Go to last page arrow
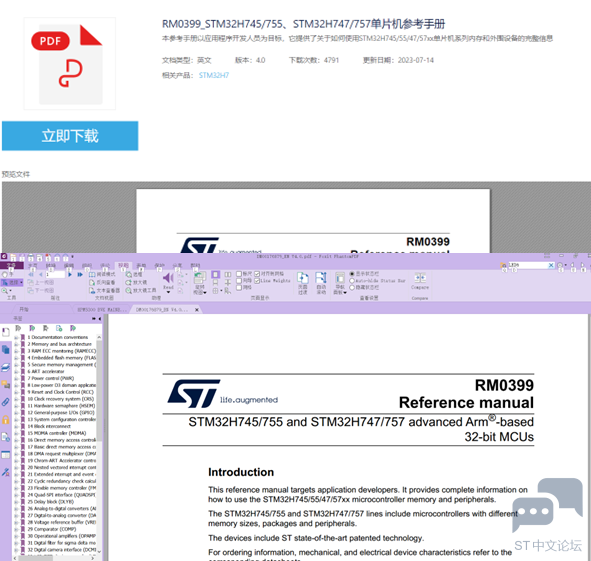 tap(80, 274)
